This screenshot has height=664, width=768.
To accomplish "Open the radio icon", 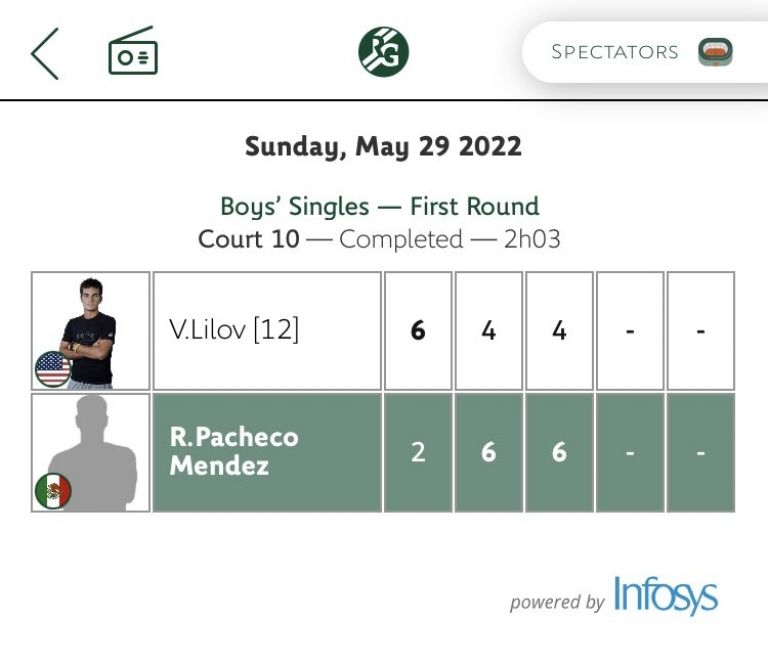I will pos(133,50).
